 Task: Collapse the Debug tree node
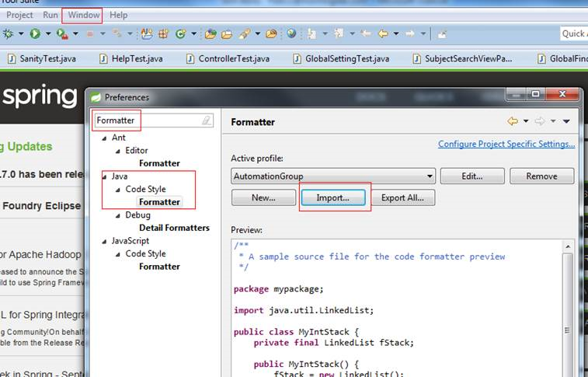pyautogui.click(x=118, y=215)
